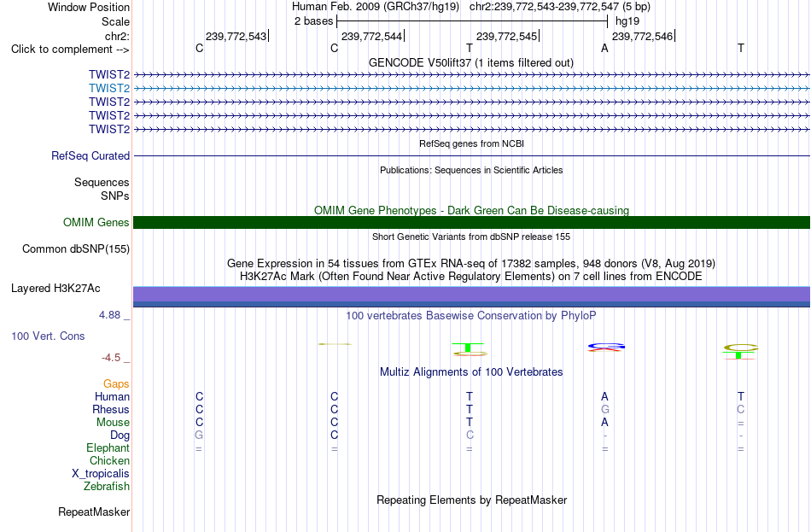Click the Rhesus C base in last column
811x532 pixels.
click(741, 409)
